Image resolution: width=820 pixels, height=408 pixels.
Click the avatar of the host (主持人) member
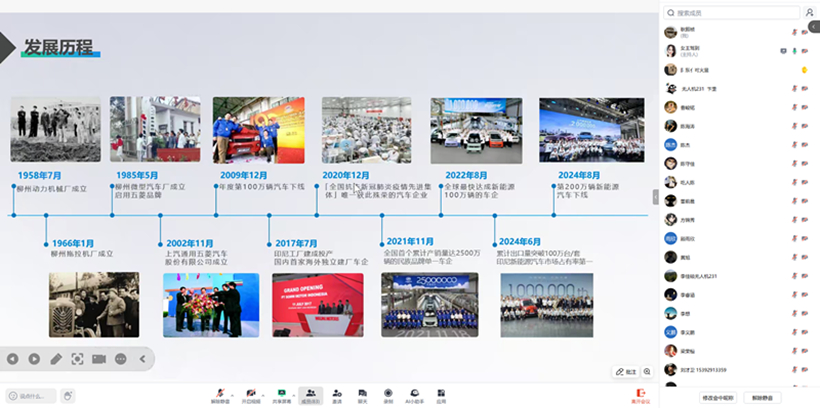coord(670,51)
